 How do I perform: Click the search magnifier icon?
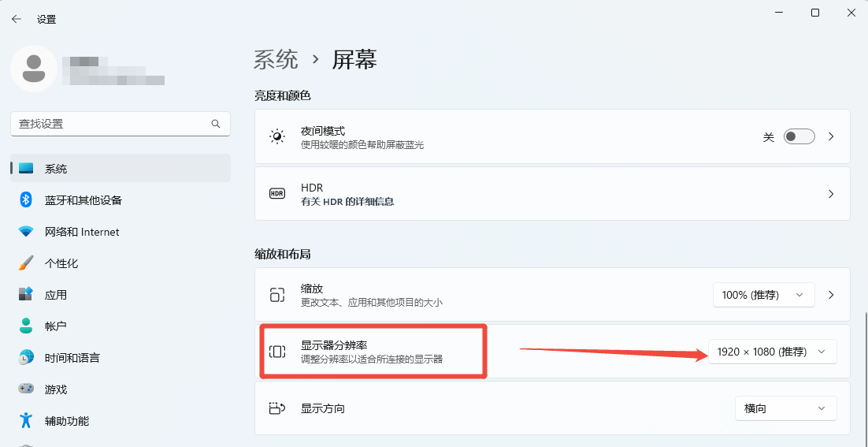coord(216,124)
